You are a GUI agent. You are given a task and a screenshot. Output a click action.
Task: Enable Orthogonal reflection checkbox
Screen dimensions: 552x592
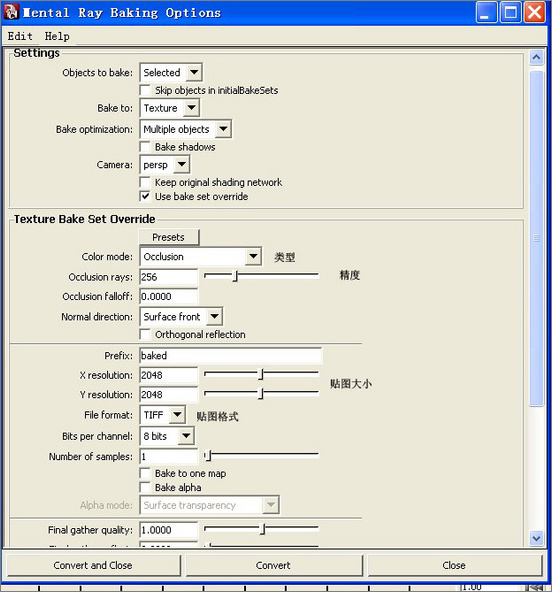click(145, 335)
